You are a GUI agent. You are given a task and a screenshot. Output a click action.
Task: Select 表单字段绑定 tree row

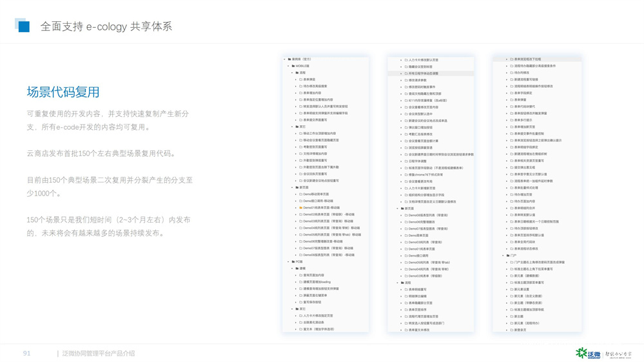click(523, 93)
